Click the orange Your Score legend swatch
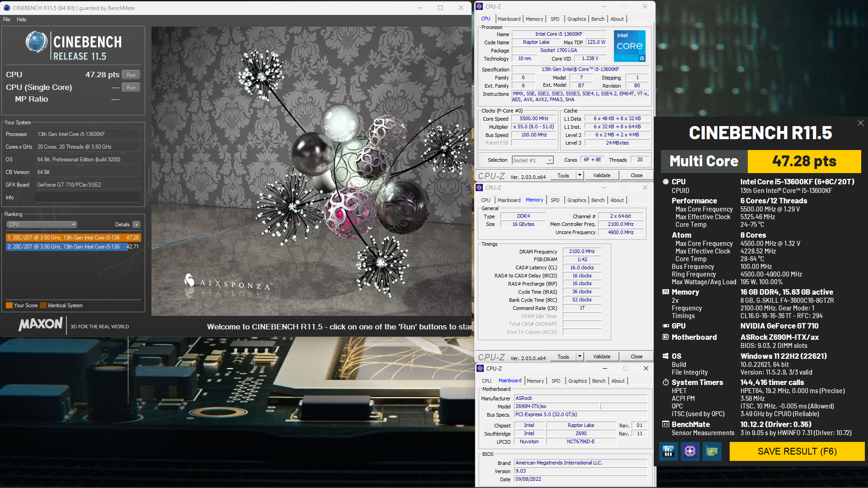This screenshot has height=488, width=868. coord(9,305)
